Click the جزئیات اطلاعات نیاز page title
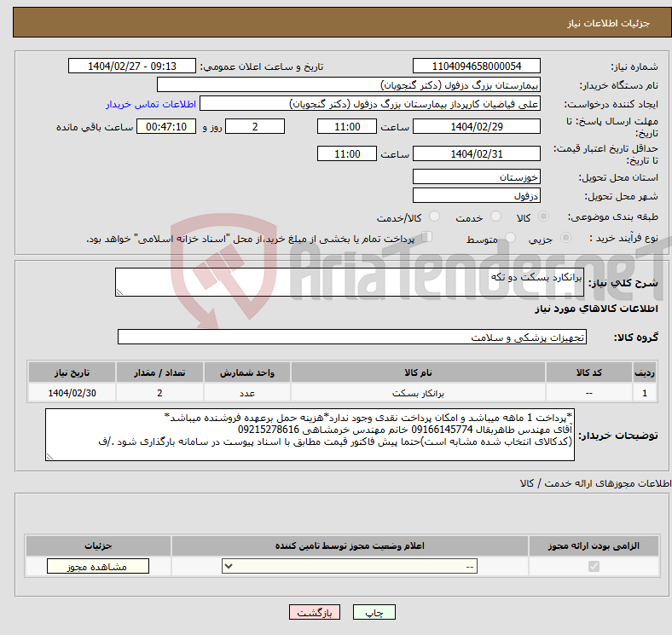672x635 pixels. pyautogui.click(x=608, y=23)
